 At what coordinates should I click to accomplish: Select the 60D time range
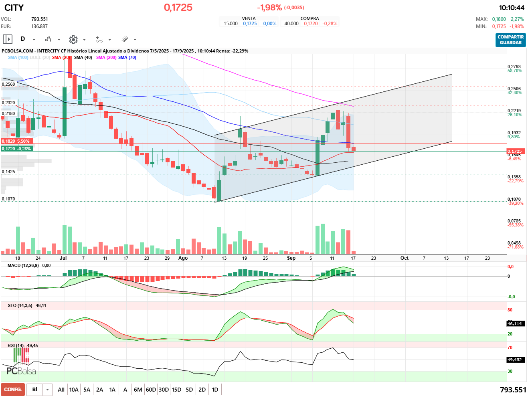pos(151,390)
